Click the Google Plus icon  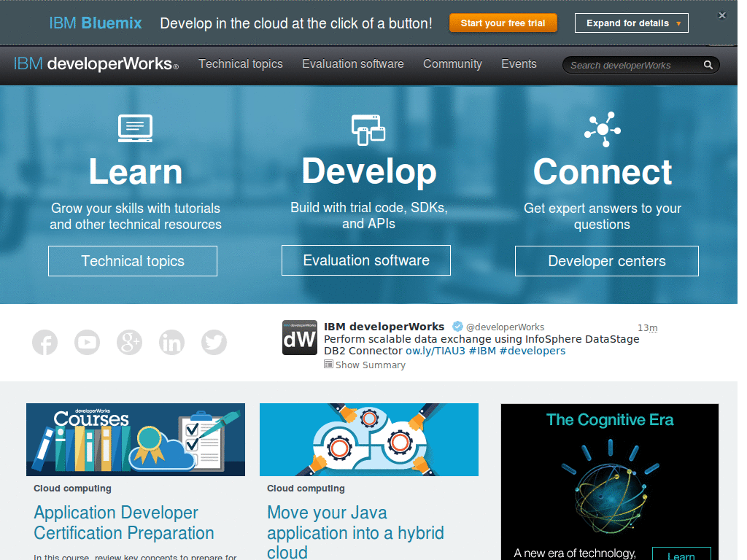(129, 343)
